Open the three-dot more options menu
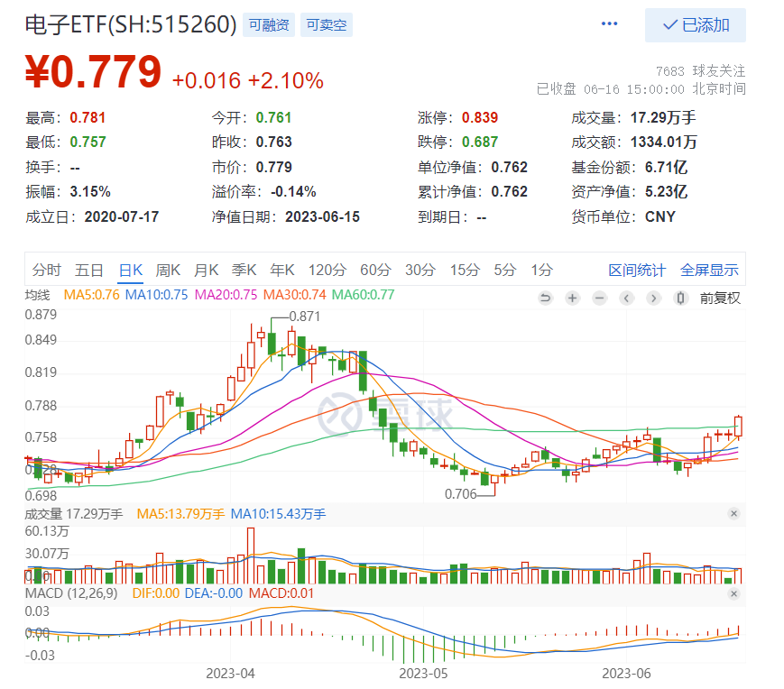784x689 pixels. pos(609,24)
